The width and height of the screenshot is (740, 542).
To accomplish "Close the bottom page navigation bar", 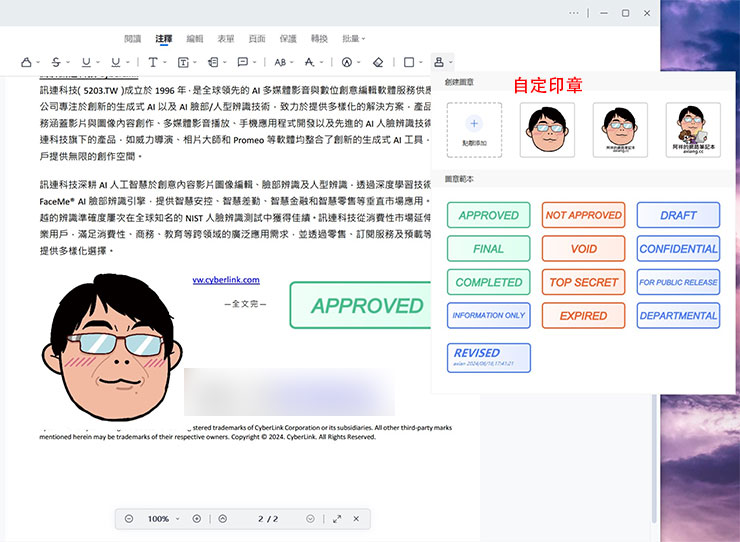I will tap(356, 518).
